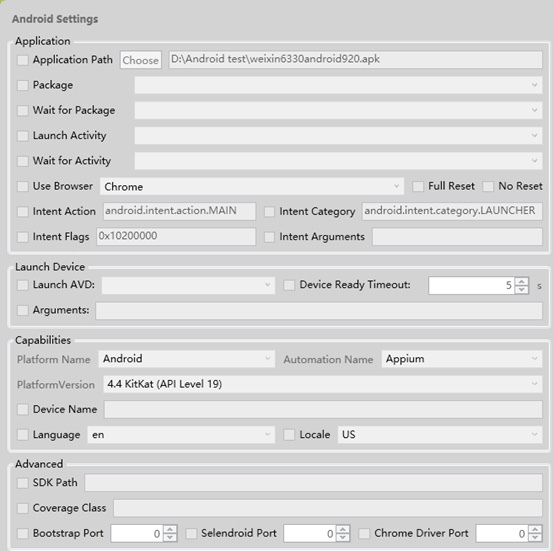Click the Bootstrap Port number field

[x=137, y=533]
